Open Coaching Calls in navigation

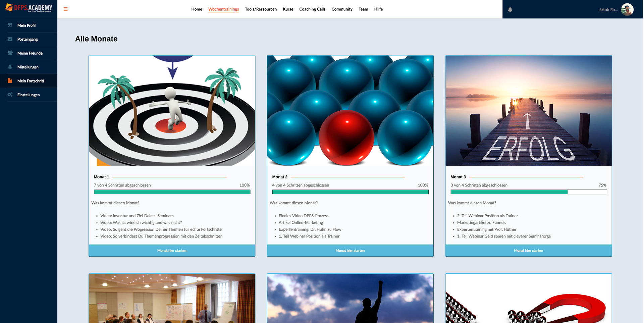pos(312,9)
